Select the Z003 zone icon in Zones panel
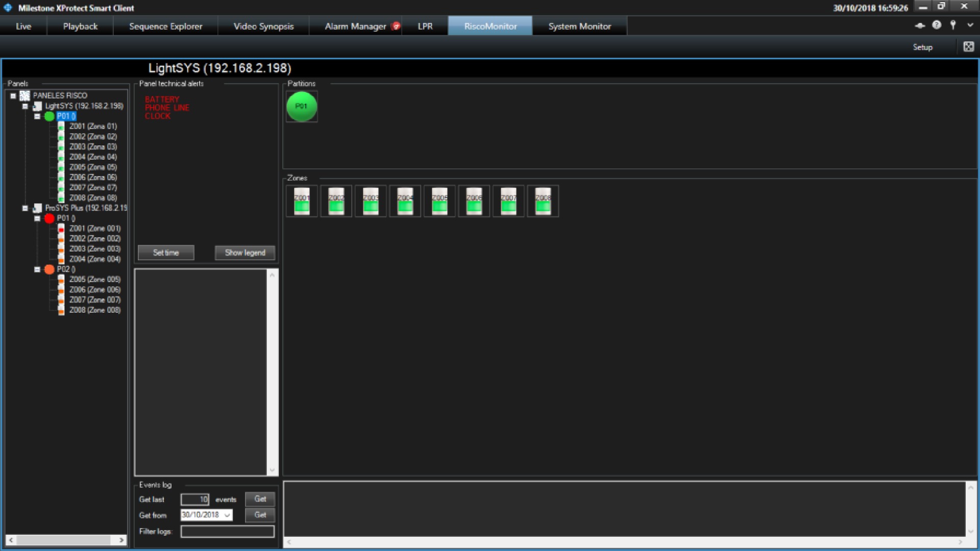This screenshot has height=551, width=980. click(x=371, y=201)
